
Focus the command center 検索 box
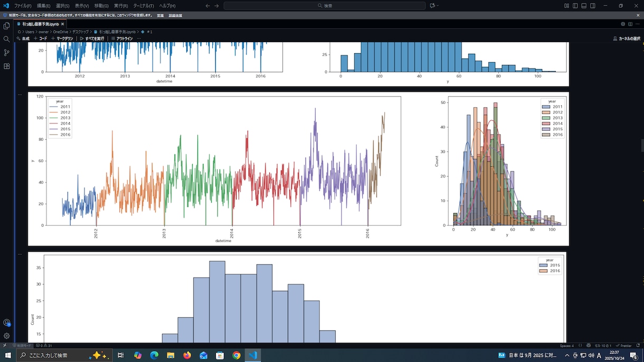click(x=325, y=6)
